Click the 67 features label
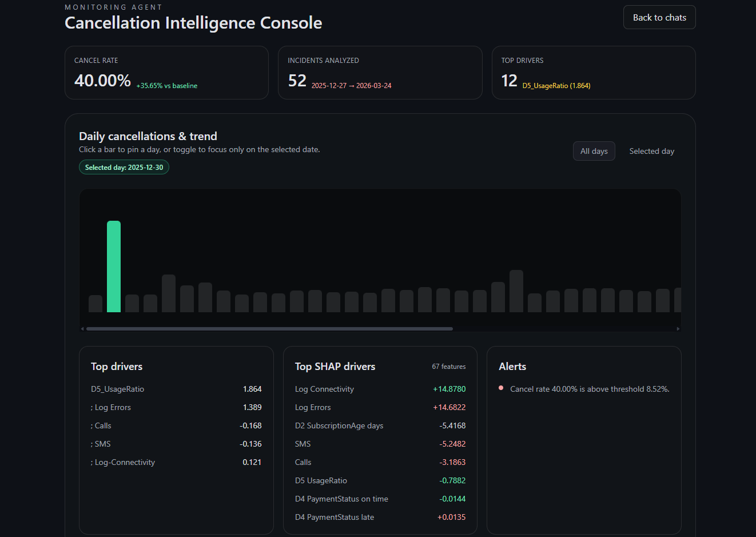 click(x=449, y=367)
